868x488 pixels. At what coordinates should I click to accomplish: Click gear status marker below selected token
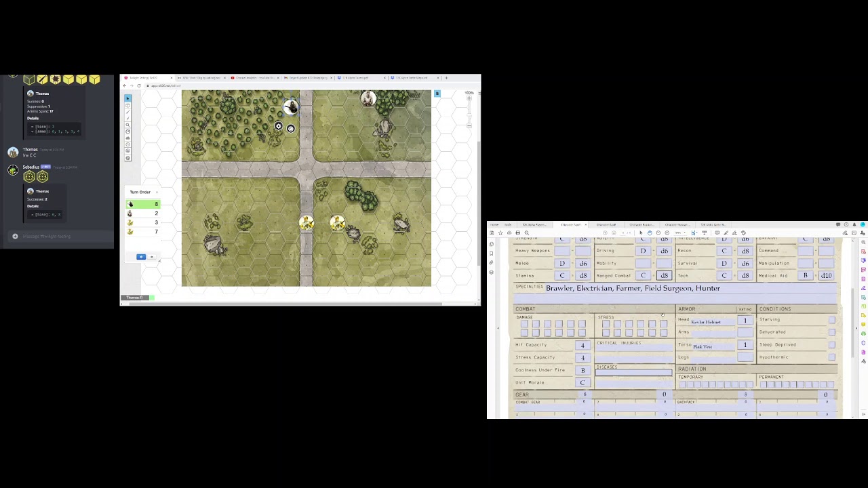[x=278, y=126]
